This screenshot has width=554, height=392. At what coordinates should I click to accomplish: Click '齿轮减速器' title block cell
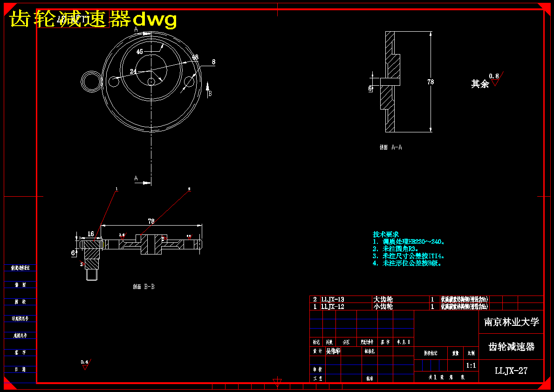511,347
